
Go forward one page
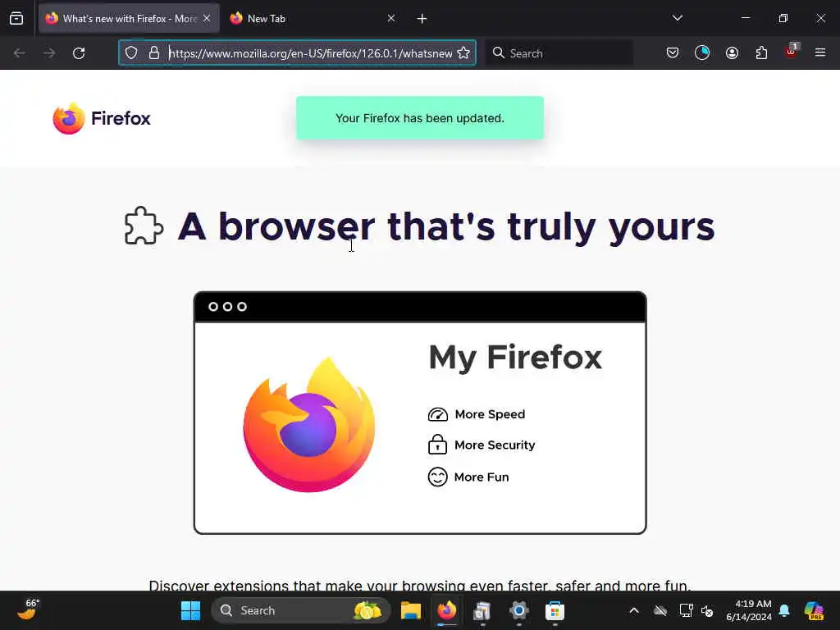49,53
